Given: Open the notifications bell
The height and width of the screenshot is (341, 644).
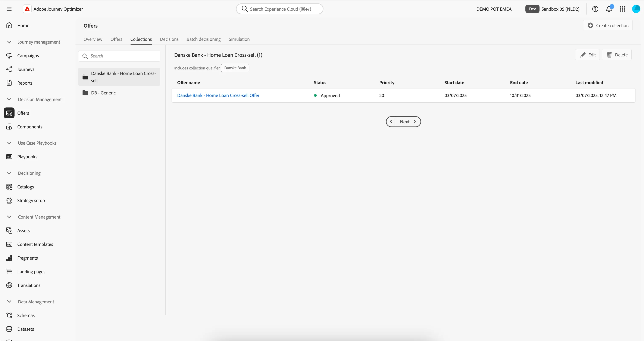Looking at the screenshot, I should click(x=609, y=9).
